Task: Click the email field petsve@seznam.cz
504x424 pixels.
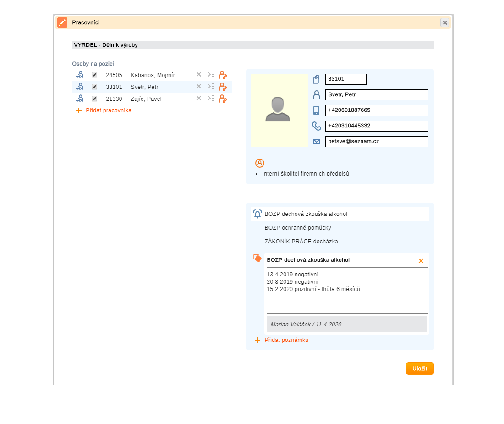Action: (377, 142)
